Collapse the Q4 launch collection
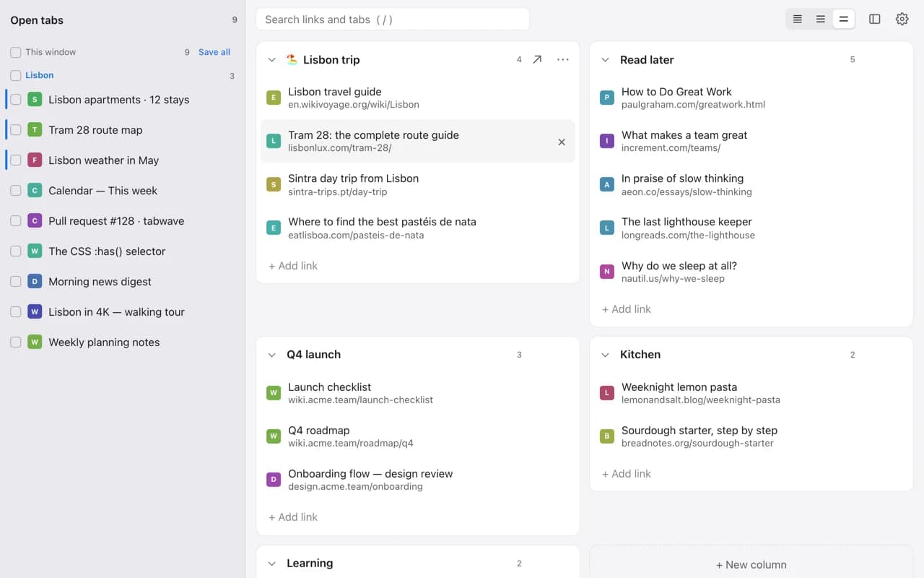 tap(272, 355)
